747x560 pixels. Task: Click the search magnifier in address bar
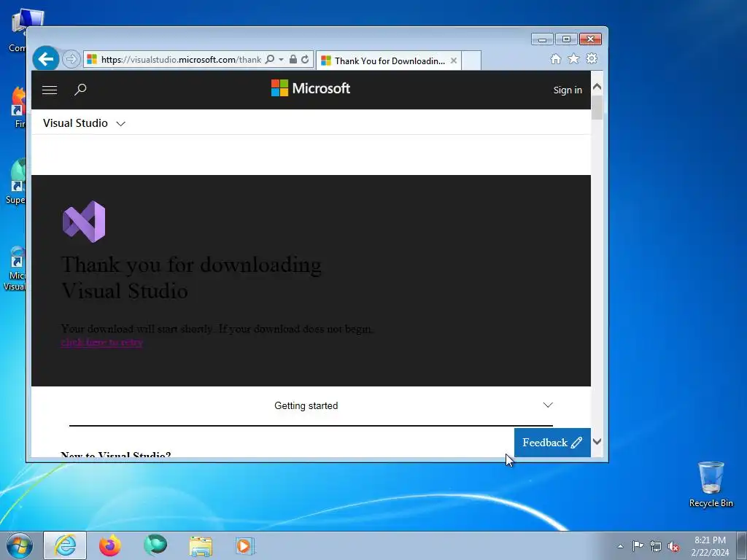click(x=270, y=59)
